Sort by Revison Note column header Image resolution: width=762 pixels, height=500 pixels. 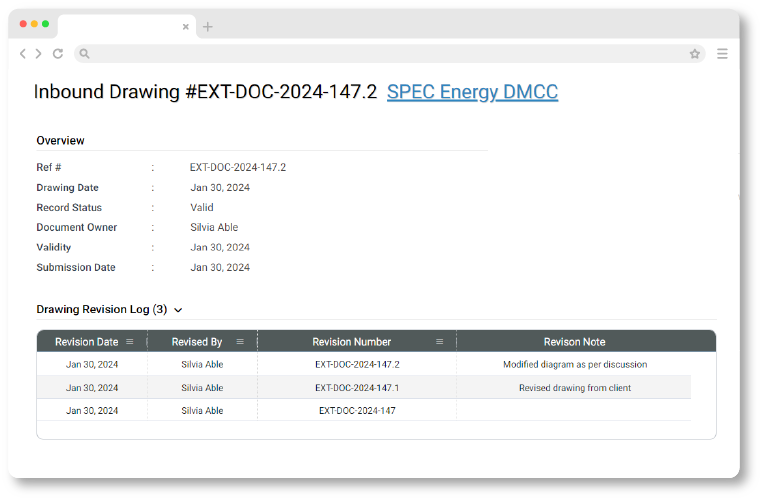[574, 342]
